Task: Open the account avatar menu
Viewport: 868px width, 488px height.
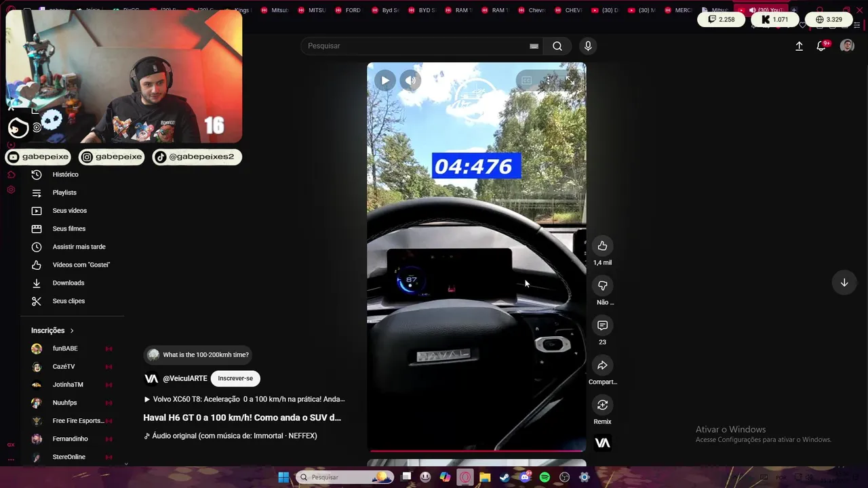Action: tap(847, 45)
